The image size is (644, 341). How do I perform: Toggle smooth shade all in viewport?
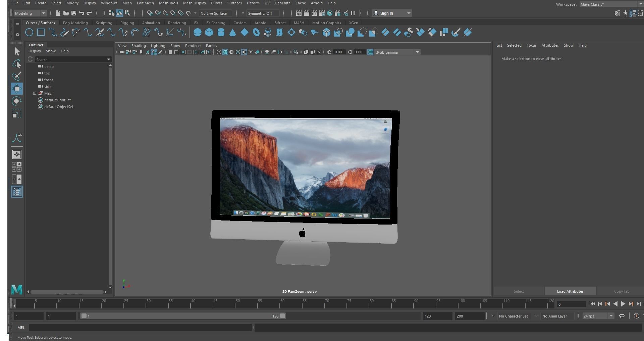point(225,52)
